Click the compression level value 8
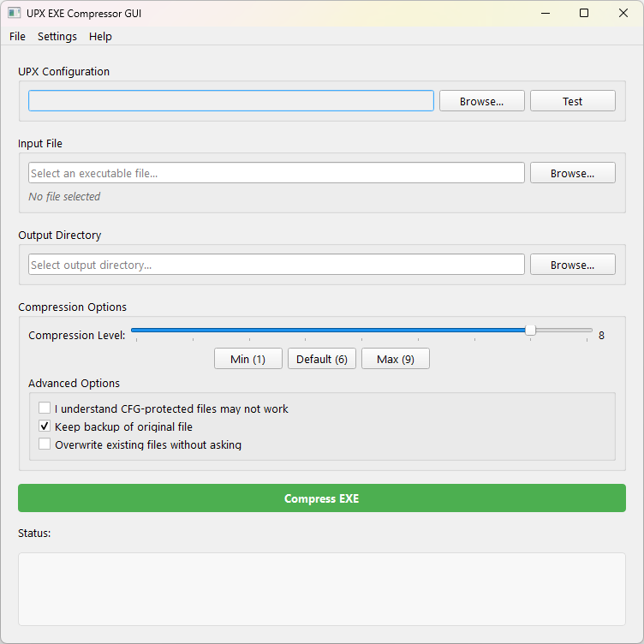Viewport: 644px width, 644px height. pyautogui.click(x=601, y=336)
